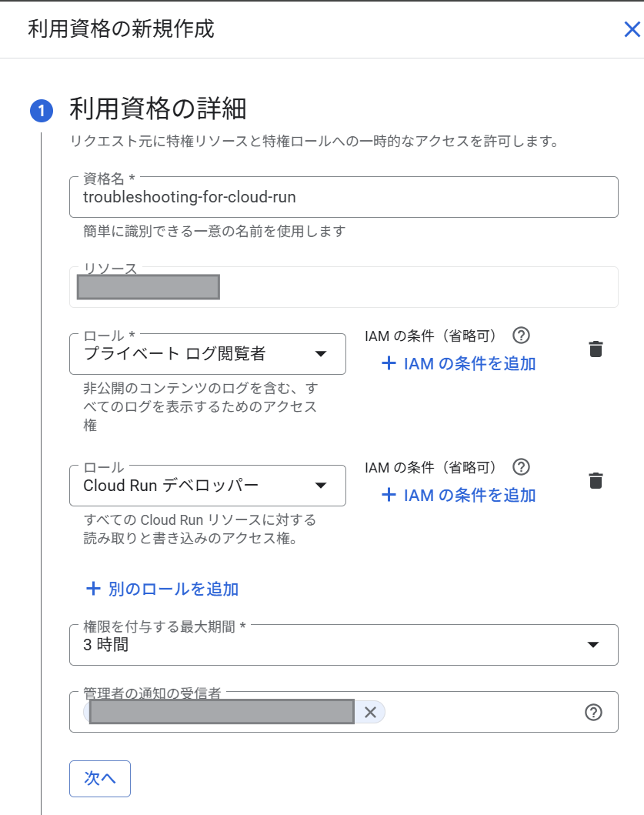Remove the recipient chip with its X icon

[369, 712]
